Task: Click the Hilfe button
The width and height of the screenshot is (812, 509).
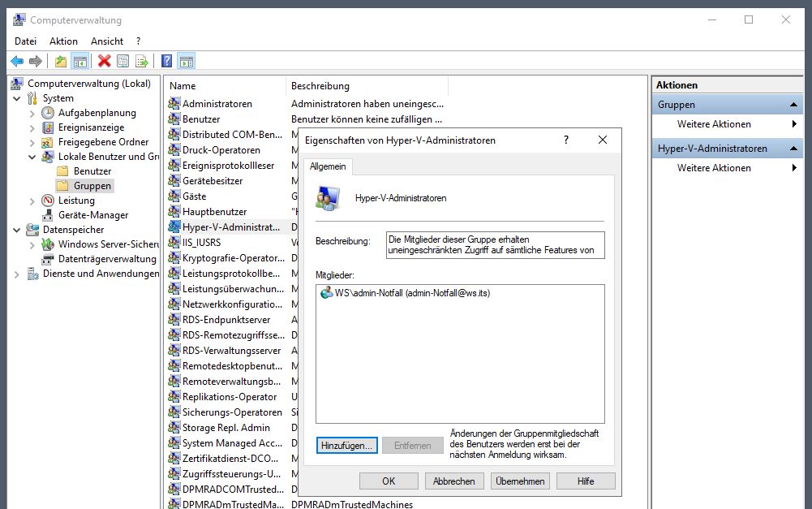Action: click(x=586, y=481)
